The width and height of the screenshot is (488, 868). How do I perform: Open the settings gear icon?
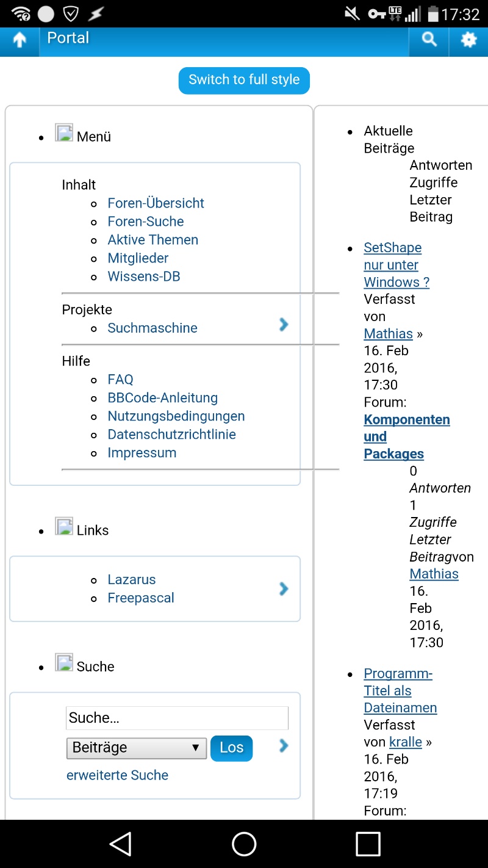tap(468, 40)
